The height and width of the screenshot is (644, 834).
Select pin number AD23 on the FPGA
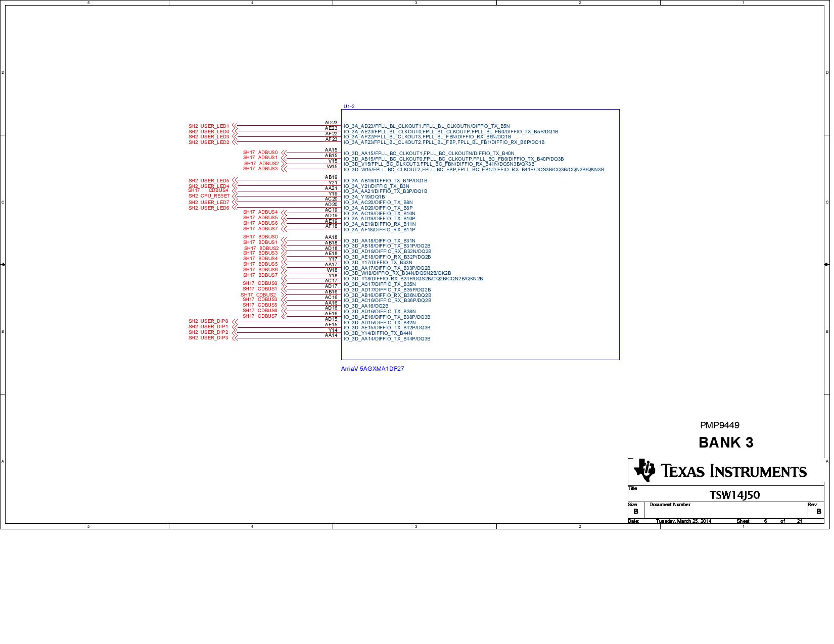coord(331,123)
